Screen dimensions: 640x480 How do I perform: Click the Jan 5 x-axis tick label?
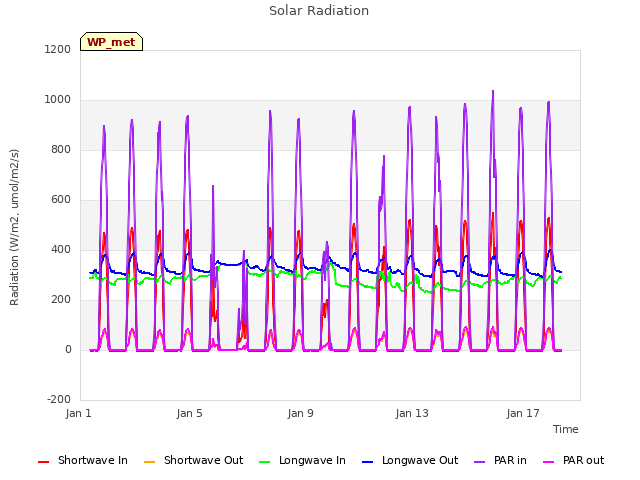(189, 413)
